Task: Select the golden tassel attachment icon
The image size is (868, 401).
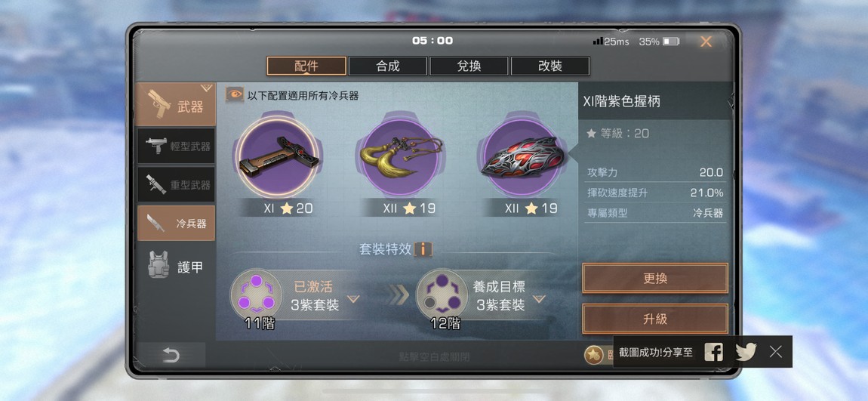Action: (x=401, y=157)
